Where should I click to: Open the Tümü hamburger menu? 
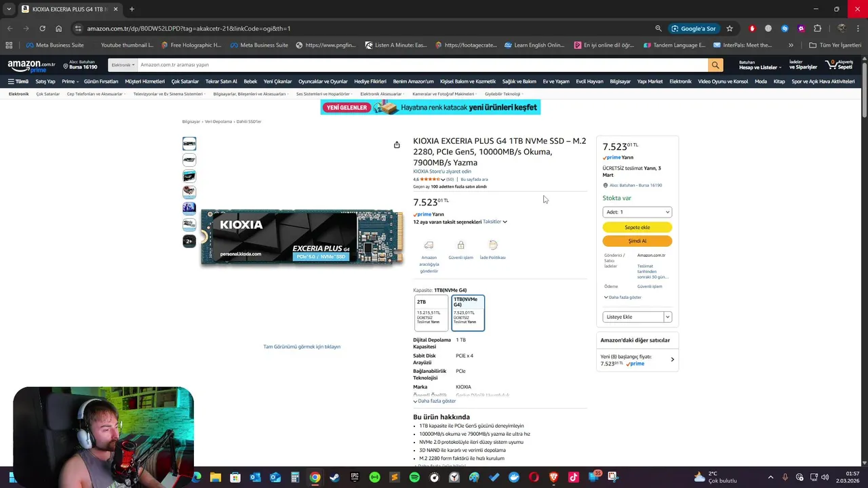18,81
